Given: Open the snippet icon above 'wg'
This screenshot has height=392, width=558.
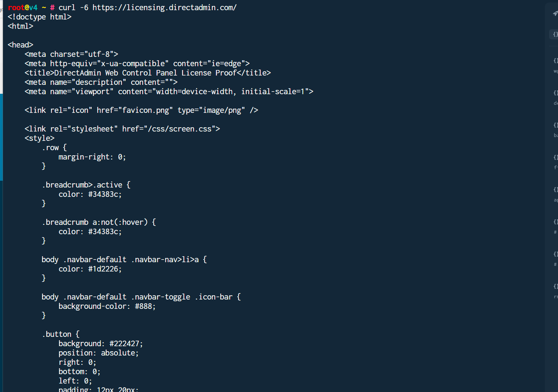Looking at the screenshot, I should [x=555, y=61].
